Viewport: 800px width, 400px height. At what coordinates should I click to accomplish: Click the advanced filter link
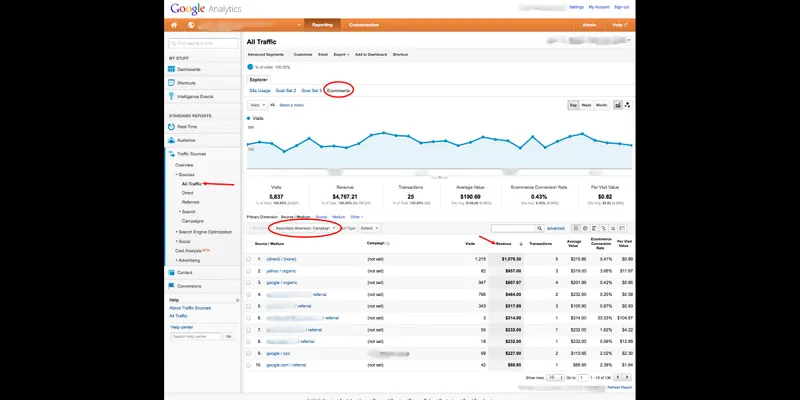(556, 229)
